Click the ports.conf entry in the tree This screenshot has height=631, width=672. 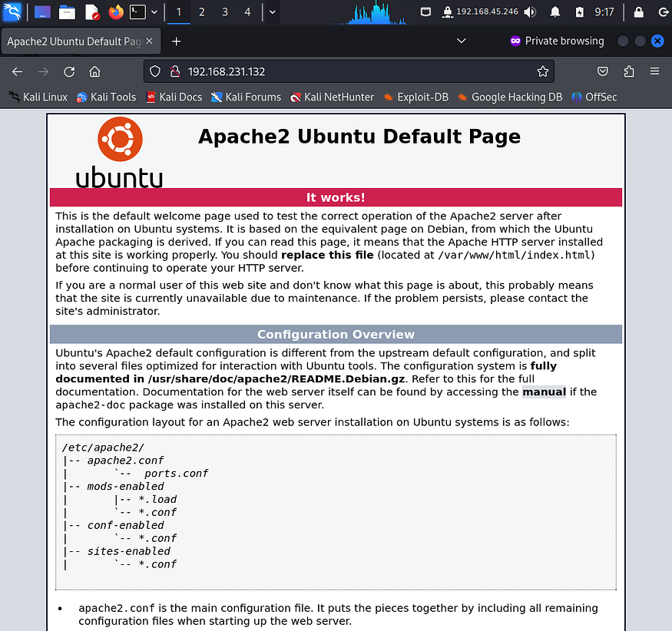[176, 474]
